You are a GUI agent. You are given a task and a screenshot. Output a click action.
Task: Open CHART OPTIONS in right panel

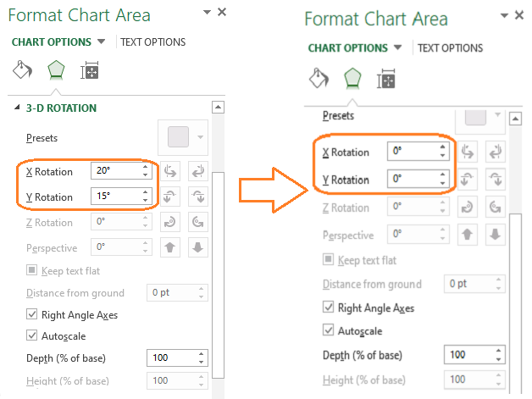pos(346,48)
